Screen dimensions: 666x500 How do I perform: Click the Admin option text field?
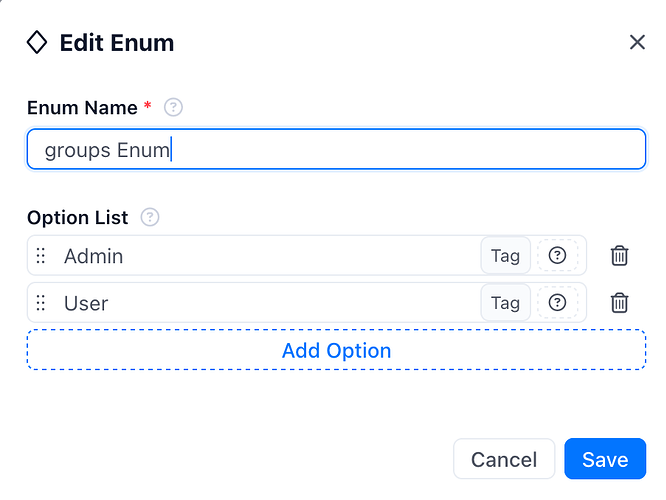pos(270,256)
